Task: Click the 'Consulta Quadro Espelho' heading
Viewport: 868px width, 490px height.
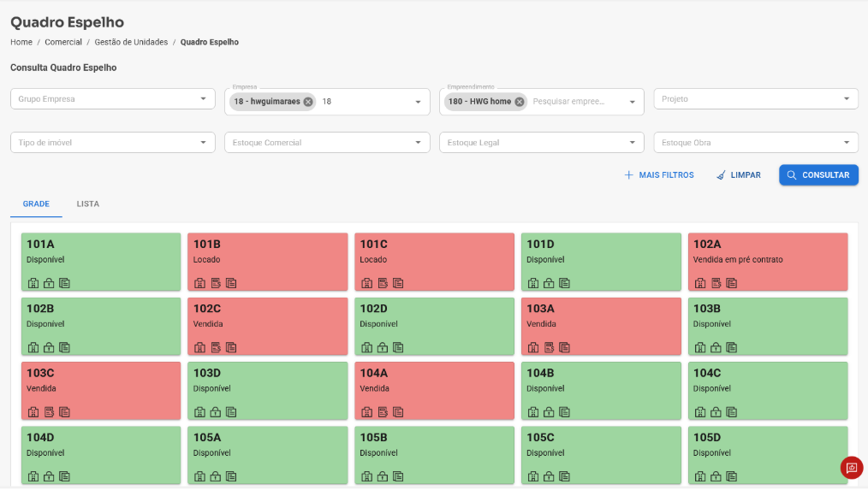Action: [63, 68]
